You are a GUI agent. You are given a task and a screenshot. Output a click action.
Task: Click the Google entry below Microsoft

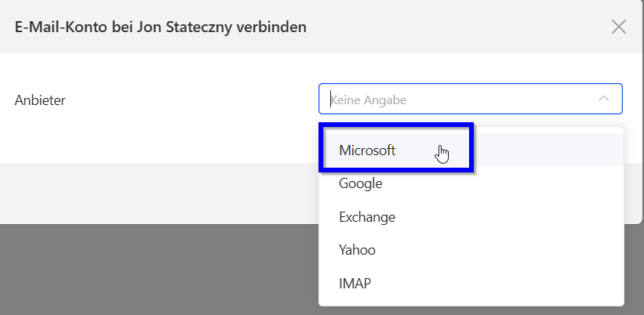[x=361, y=183]
